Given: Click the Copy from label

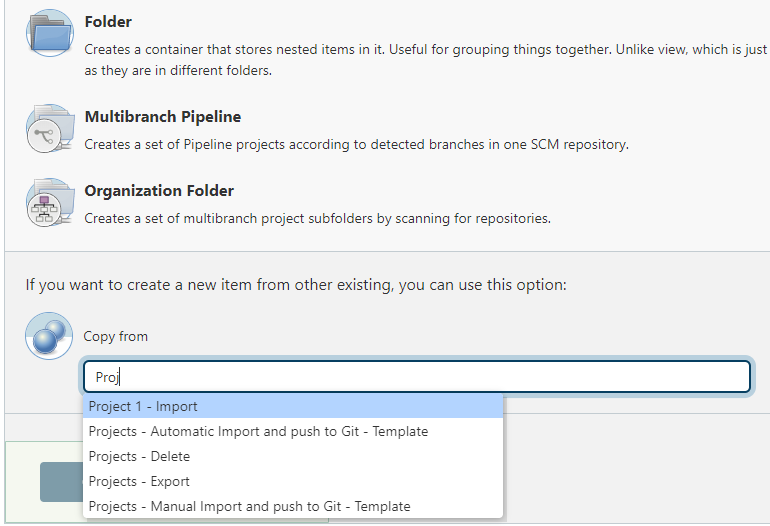Looking at the screenshot, I should 116,336.
